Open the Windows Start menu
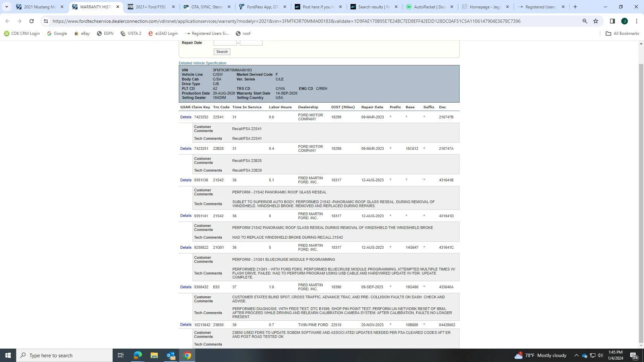 coord(8,355)
